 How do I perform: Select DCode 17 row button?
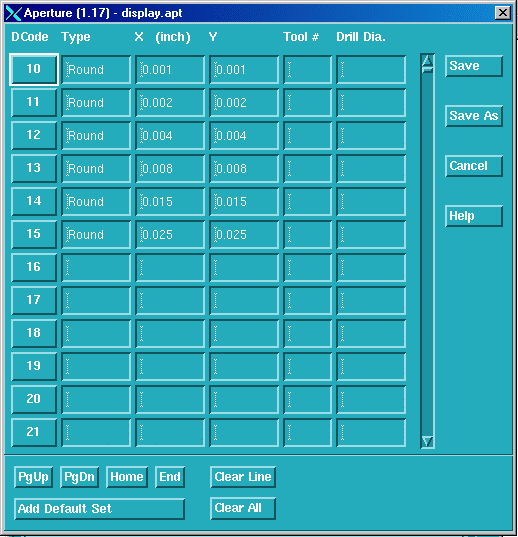point(34,300)
